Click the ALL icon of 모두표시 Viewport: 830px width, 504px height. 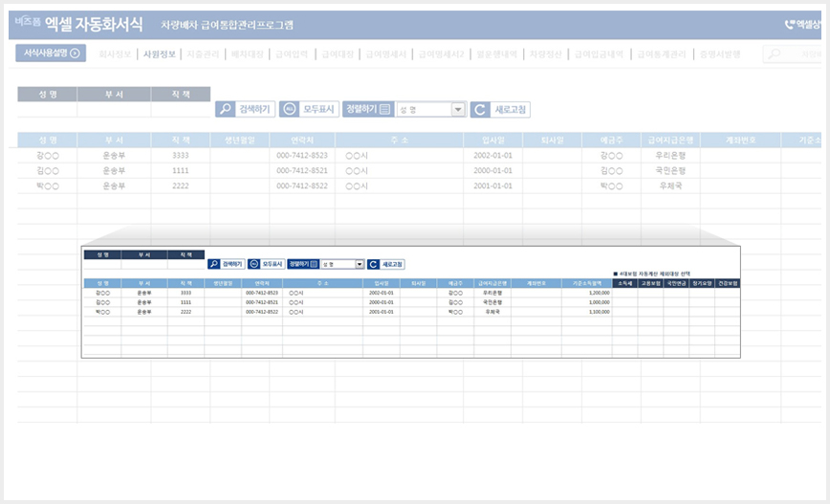coord(289,109)
